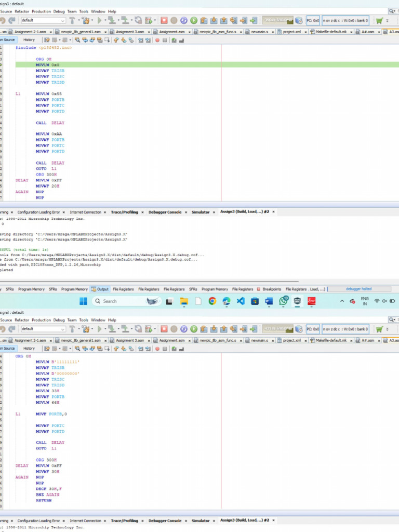
Task: Expand toolbar overflow chevron beside cart, upper window
Action: (388, 21)
